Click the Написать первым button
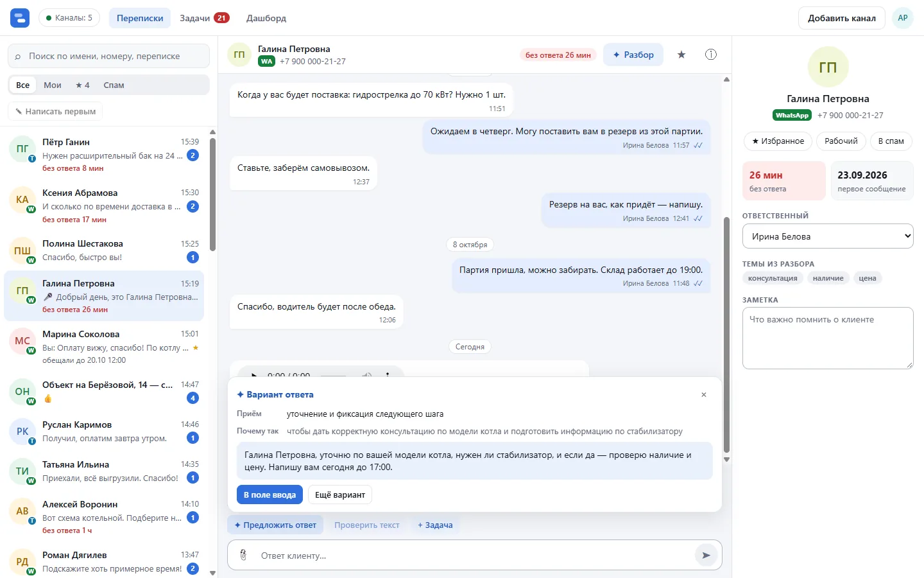This screenshot has width=924, height=578. [55, 111]
